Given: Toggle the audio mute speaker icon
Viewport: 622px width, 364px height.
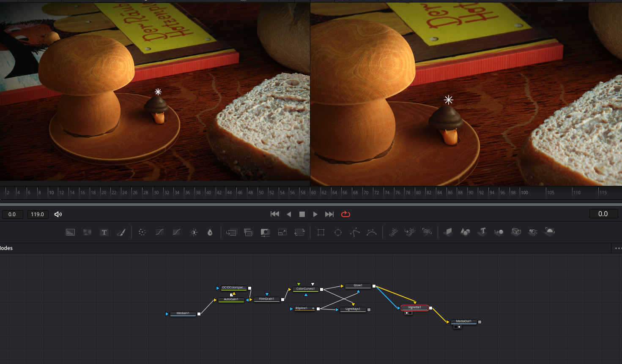Looking at the screenshot, I should pos(58,215).
